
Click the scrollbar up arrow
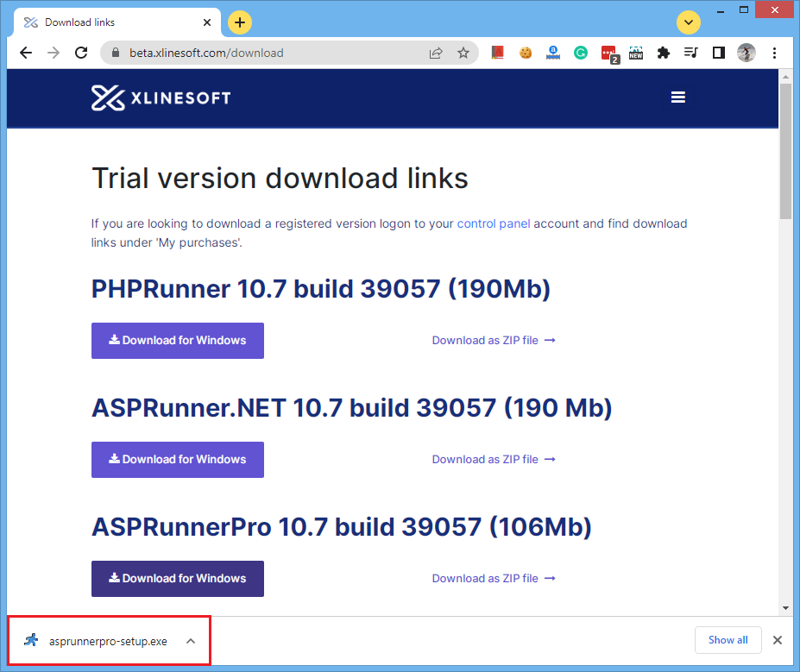point(785,77)
